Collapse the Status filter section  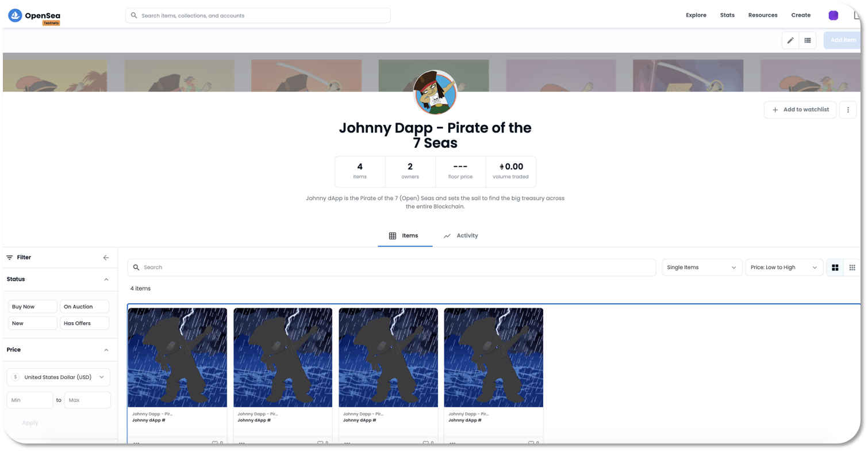pyautogui.click(x=106, y=280)
